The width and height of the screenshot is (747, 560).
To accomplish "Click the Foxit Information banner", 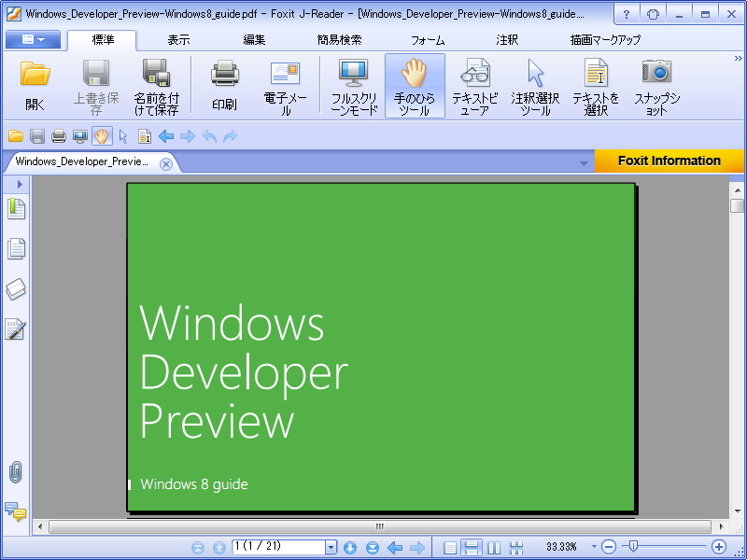I will pos(669,161).
